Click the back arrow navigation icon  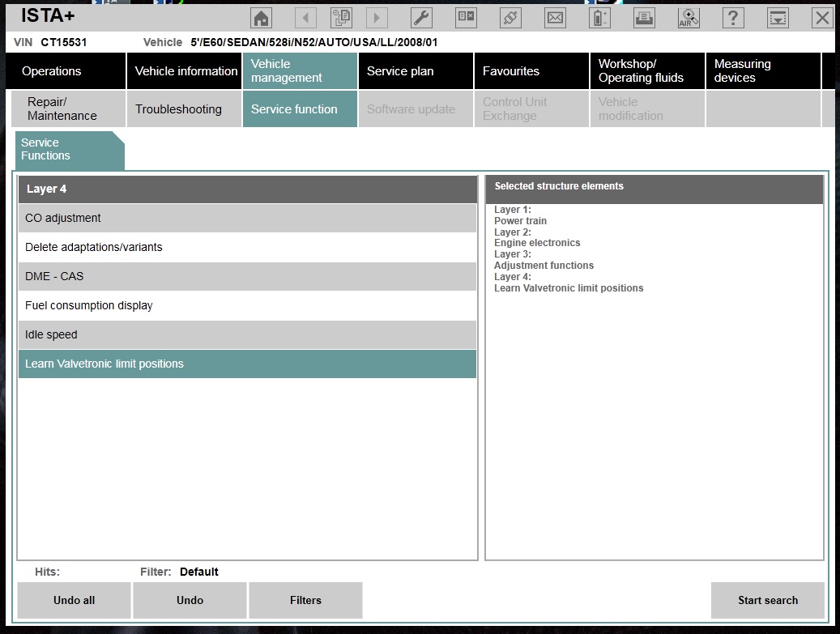coord(305,18)
